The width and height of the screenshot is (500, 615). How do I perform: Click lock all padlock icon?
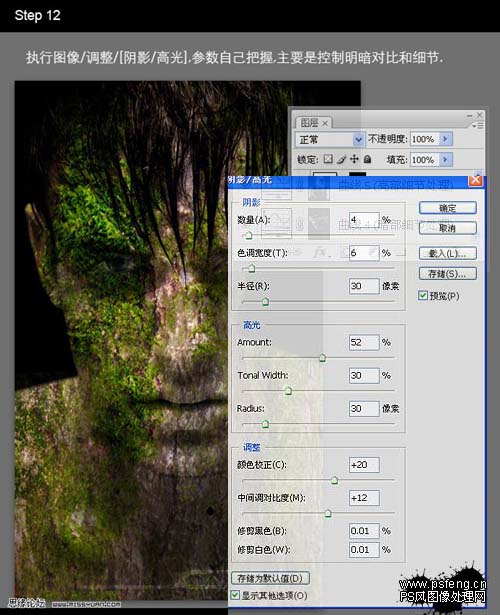click(x=367, y=159)
